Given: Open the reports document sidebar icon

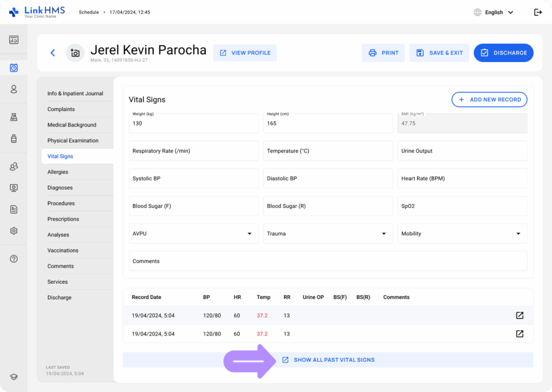Looking at the screenshot, I should pyautogui.click(x=13, y=209).
